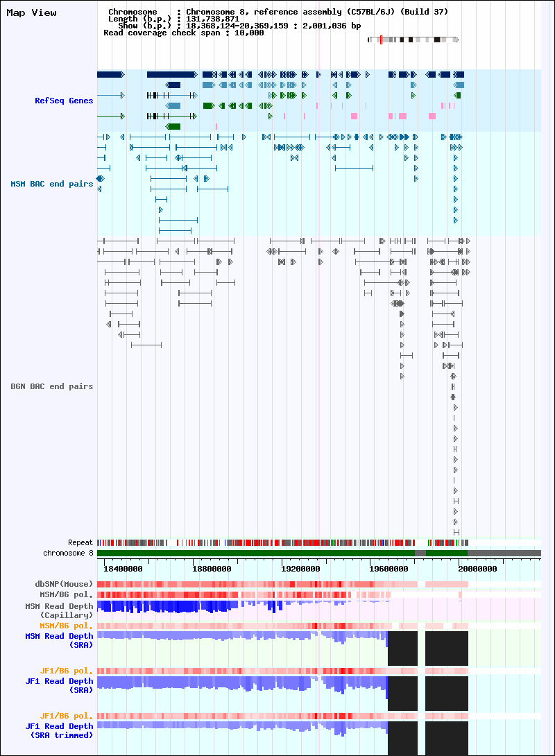Click the green bar of the chromosome 8 track
Image resolution: width=555 pixels, height=756 pixels.
coord(255,553)
